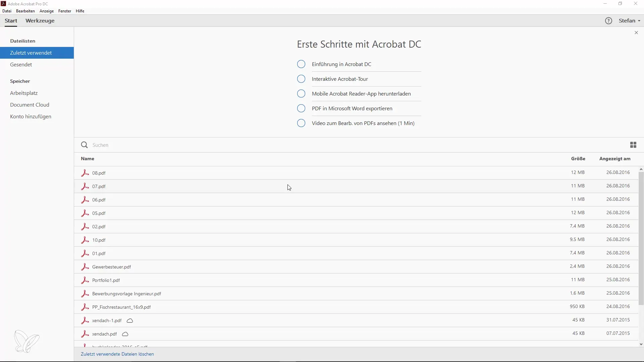Switch to the Werkzeuge tab
The height and width of the screenshot is (362, 644).
pyautogui.click(x=40, y=21)
